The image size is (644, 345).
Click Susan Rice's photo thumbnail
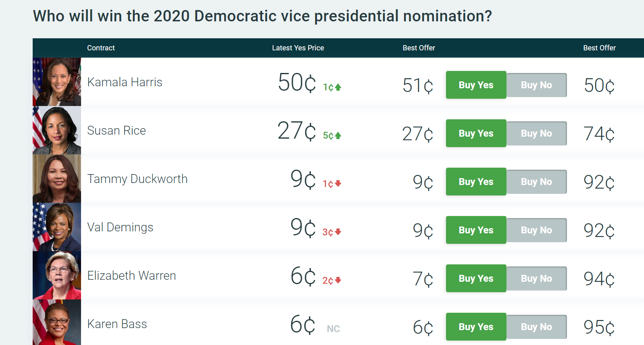point(57,130)
